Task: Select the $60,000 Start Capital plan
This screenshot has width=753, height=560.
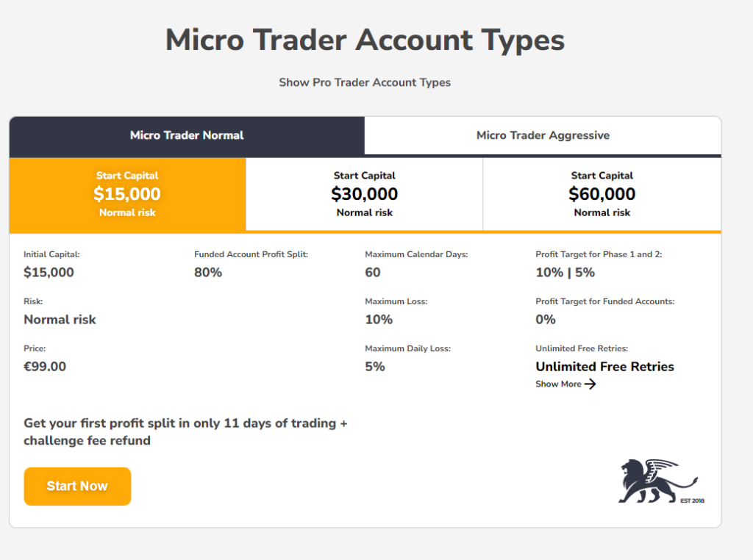Action: 602,194
